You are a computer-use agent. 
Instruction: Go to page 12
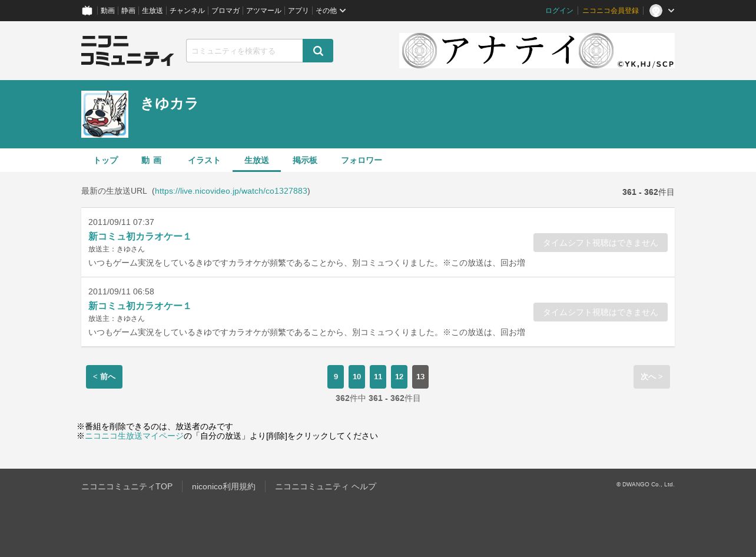coord(399,377)
